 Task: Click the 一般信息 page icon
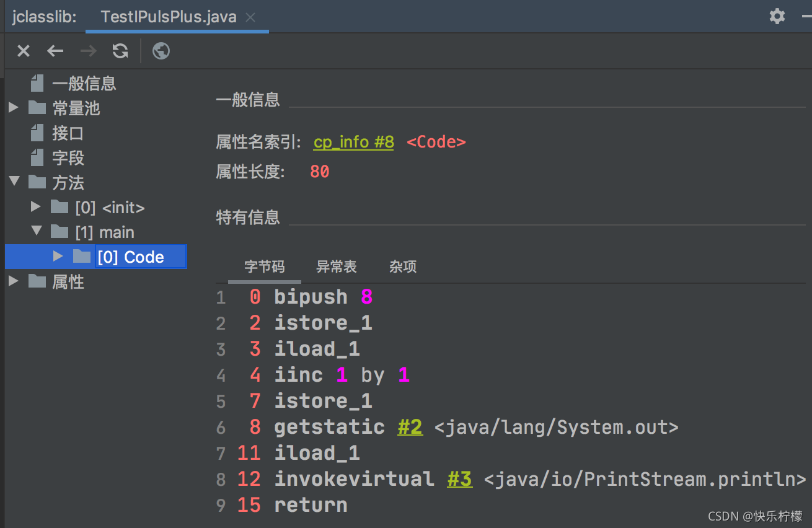click(37, 83)
